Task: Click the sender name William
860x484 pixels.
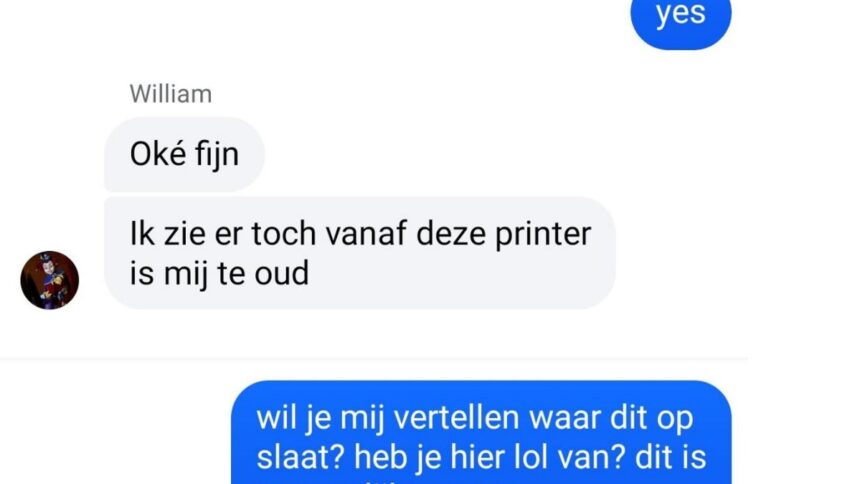Action: pos(171,94)
